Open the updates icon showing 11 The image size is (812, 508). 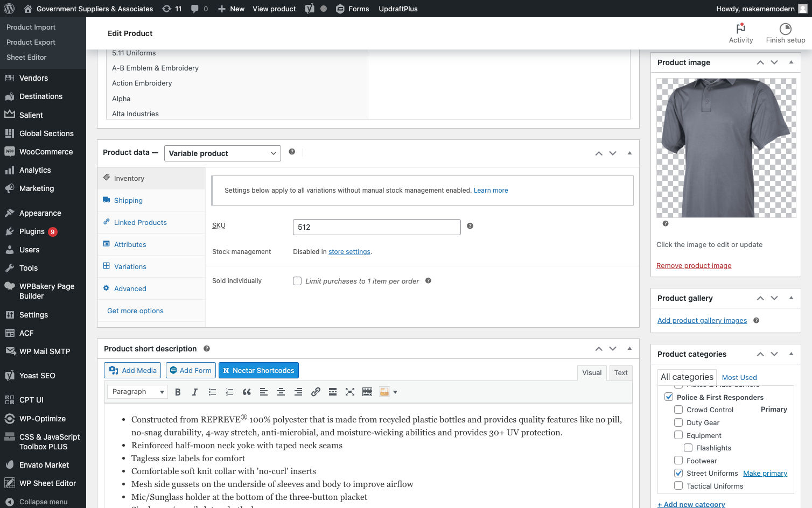click(x=172, y=9)
